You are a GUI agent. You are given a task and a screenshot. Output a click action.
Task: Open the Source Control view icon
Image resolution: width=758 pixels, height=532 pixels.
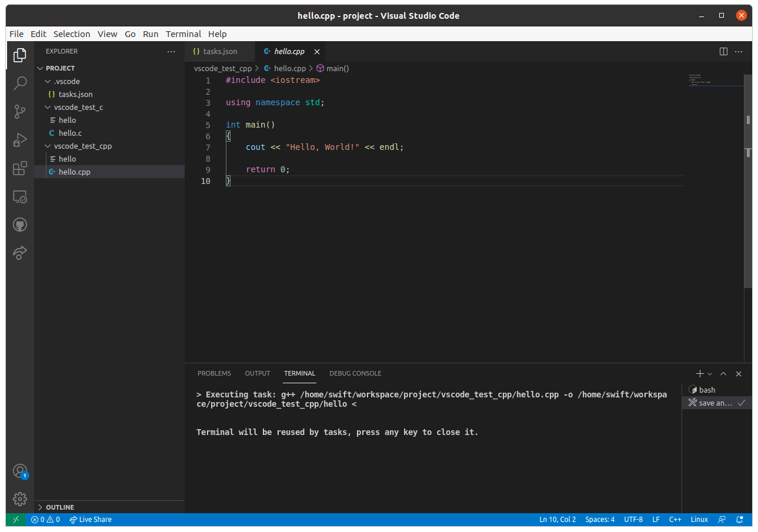click(x=20, y=112)
